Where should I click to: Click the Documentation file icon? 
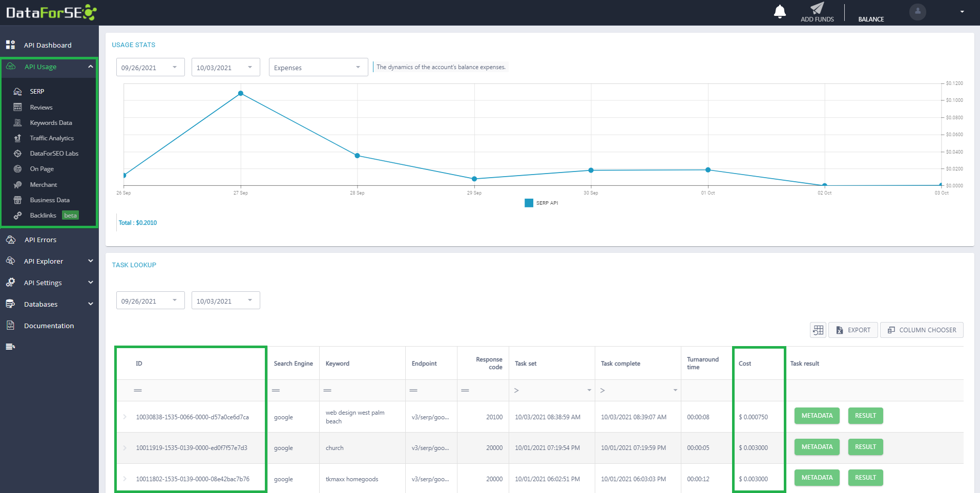pos(10,325)
